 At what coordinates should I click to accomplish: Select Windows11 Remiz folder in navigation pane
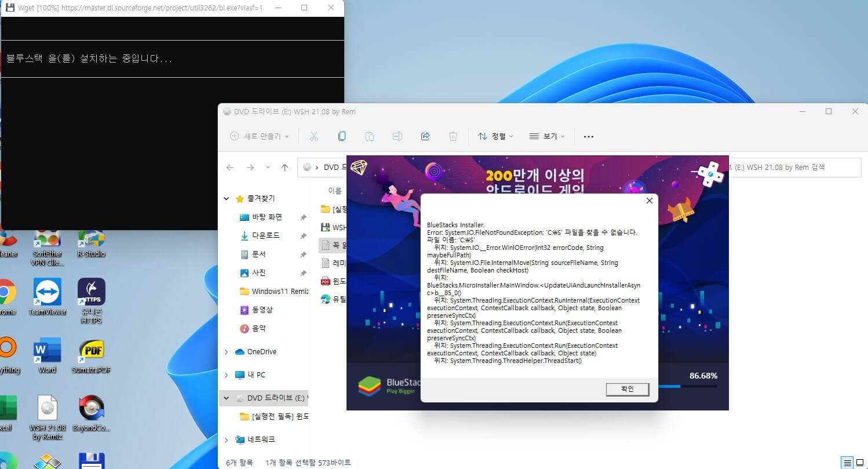(x=273, y=291)
